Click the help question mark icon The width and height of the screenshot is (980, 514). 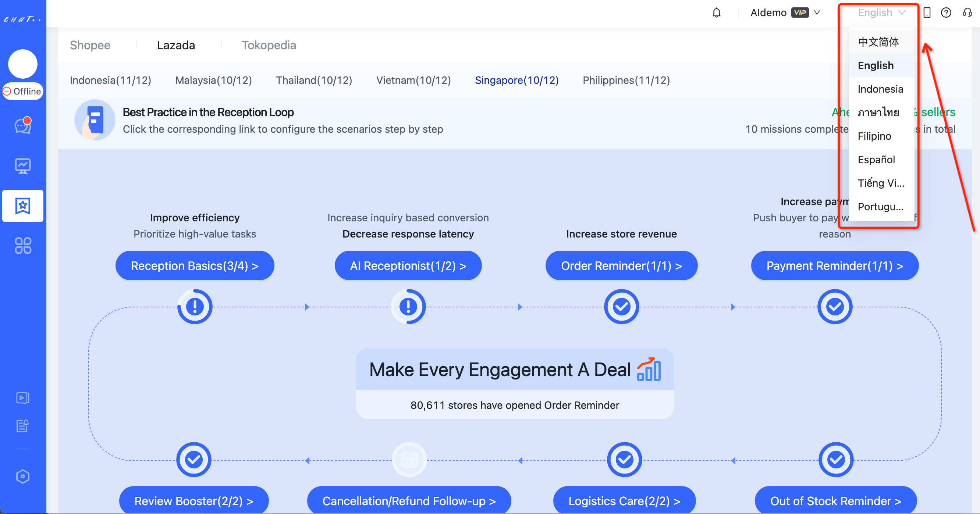pos(946,13)
